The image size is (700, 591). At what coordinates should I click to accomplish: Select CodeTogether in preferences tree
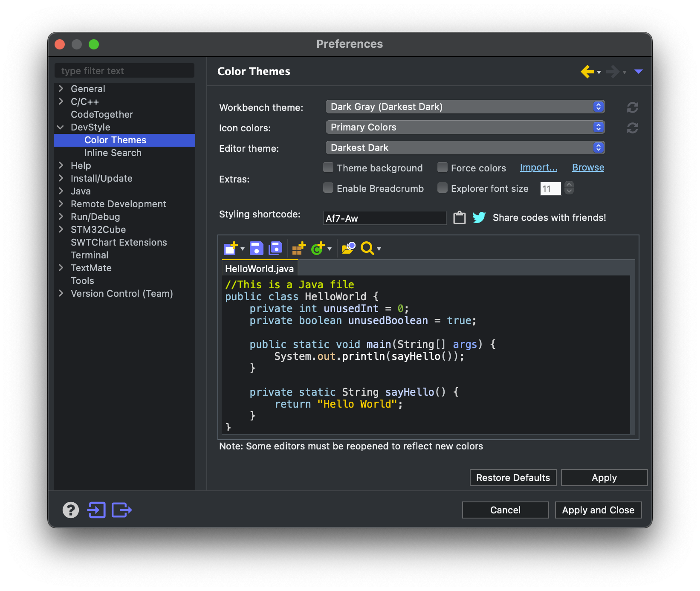coord(102,114)
